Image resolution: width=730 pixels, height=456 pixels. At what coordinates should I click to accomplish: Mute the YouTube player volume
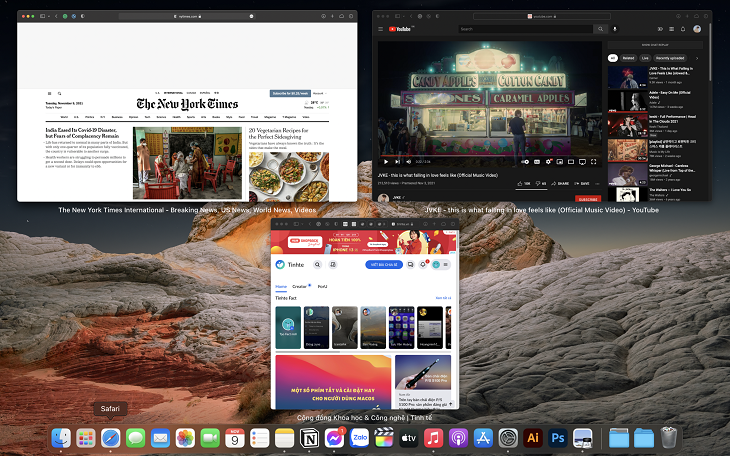(408, 162)
